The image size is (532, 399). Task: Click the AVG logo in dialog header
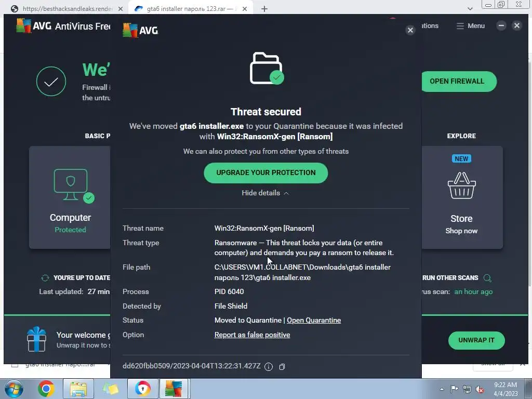click(140, 30)
